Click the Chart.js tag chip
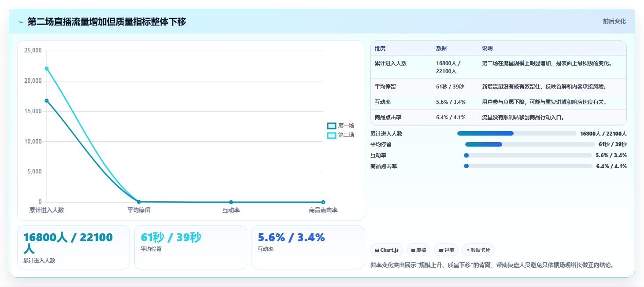This screenshot has height=287, width=644. click(387, 250)
